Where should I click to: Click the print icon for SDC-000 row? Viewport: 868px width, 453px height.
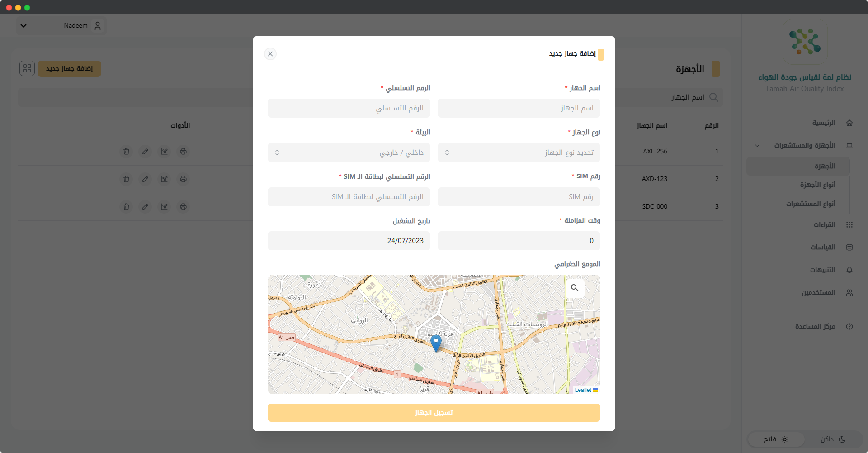(183, 207)
